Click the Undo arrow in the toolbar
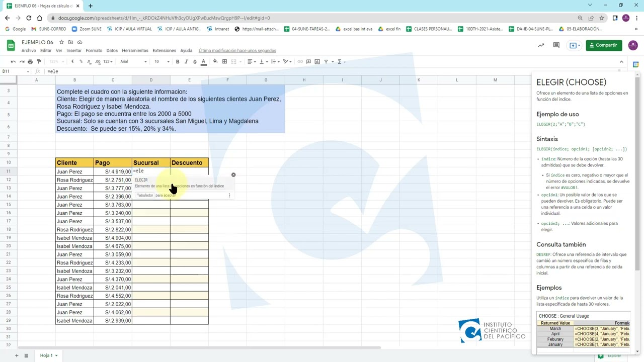The height and width of the screenshot is (362, 644). pos(13,62)
